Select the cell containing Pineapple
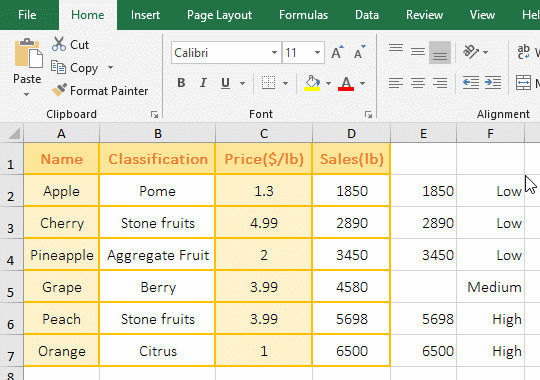Viewport: 540px width, 380px height. point(61,255)
